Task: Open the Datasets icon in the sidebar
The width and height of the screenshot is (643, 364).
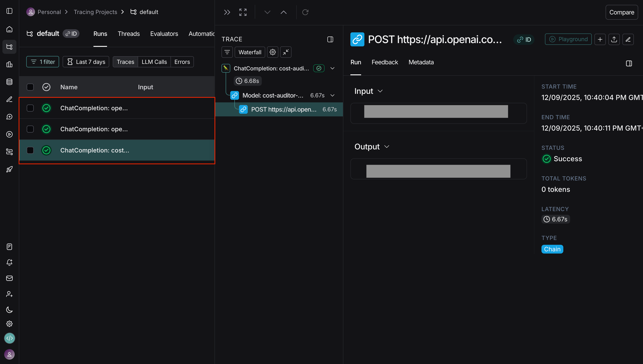Action: pos(9,82)
